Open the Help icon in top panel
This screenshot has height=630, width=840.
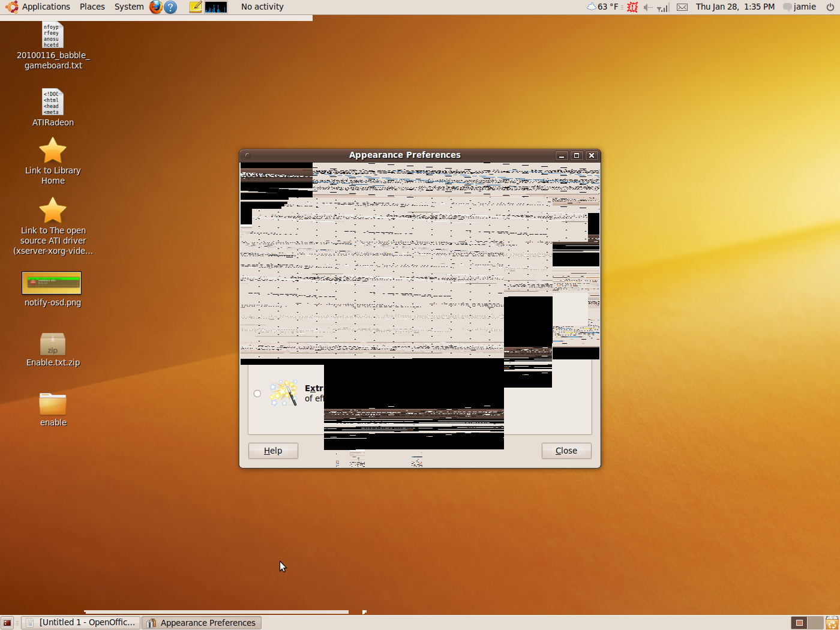(x=171, y=7)
